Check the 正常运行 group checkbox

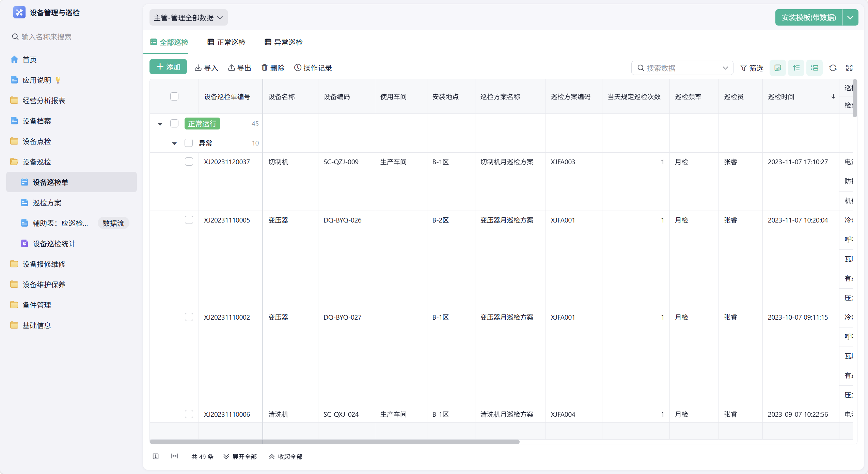click(x=174, y=123)
